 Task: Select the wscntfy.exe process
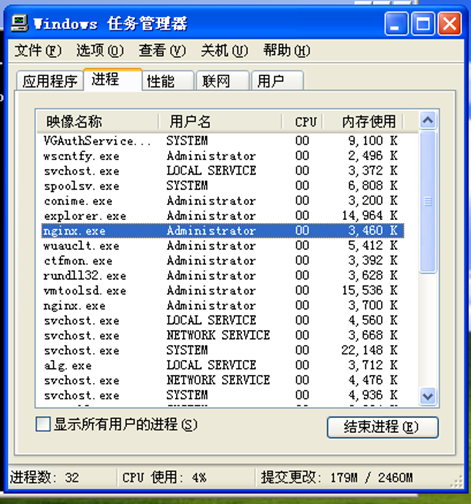pyautogui.click(x=223, y=156)
